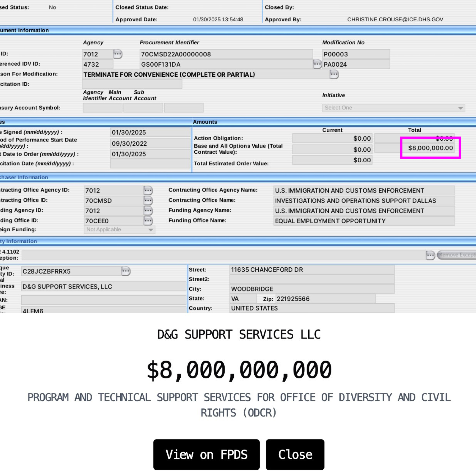This screenshot has width=476, height=476.
Task: Open lookup beside Funding Agency ID 7012
Action: (148, 210)
